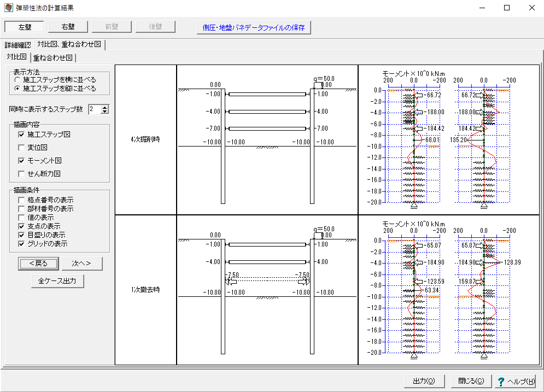
Task: Click the pin support triangle in bottom-left moment chart
Action: [x=414, y=355]
